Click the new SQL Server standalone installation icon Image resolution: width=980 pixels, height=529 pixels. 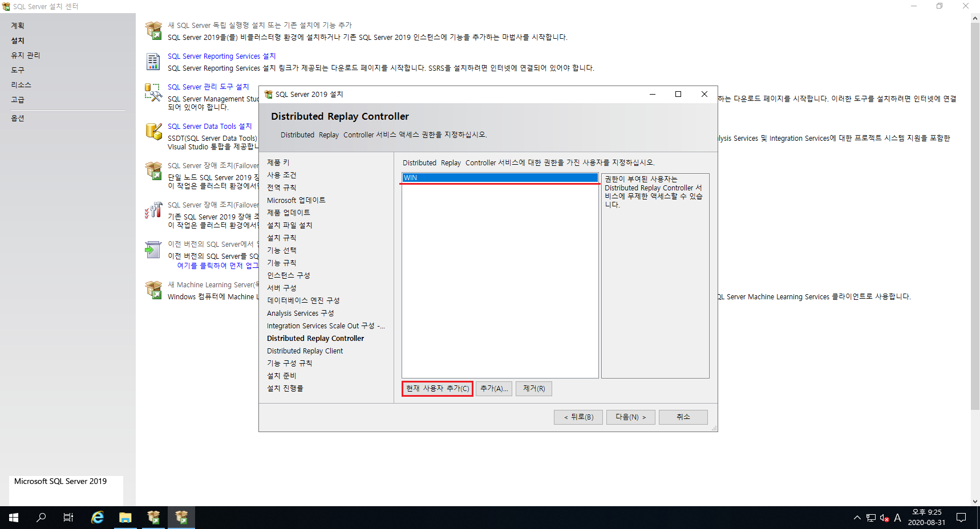(153, 31)
